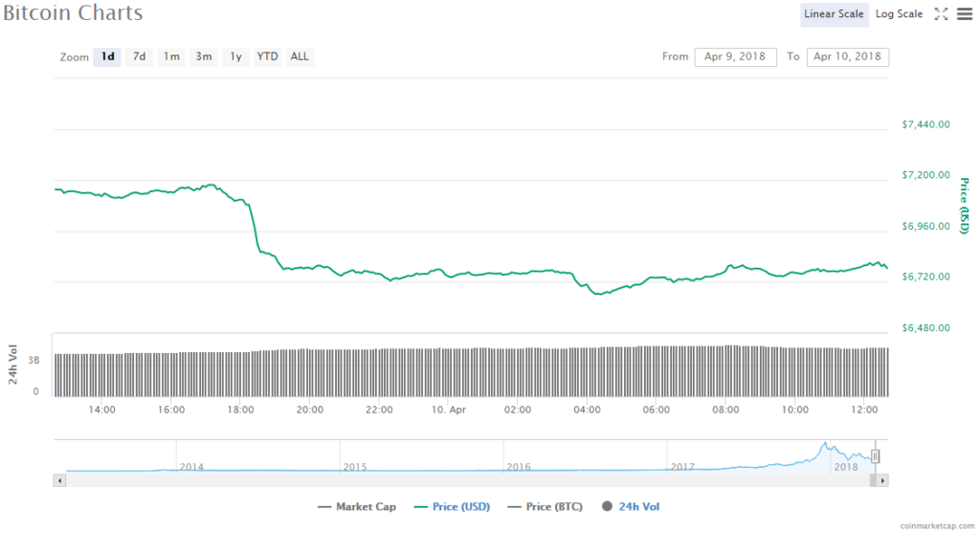Open the chart hamburger menu
The width and height of the screenshot is (980, 533).
click(x=964, y=14)
